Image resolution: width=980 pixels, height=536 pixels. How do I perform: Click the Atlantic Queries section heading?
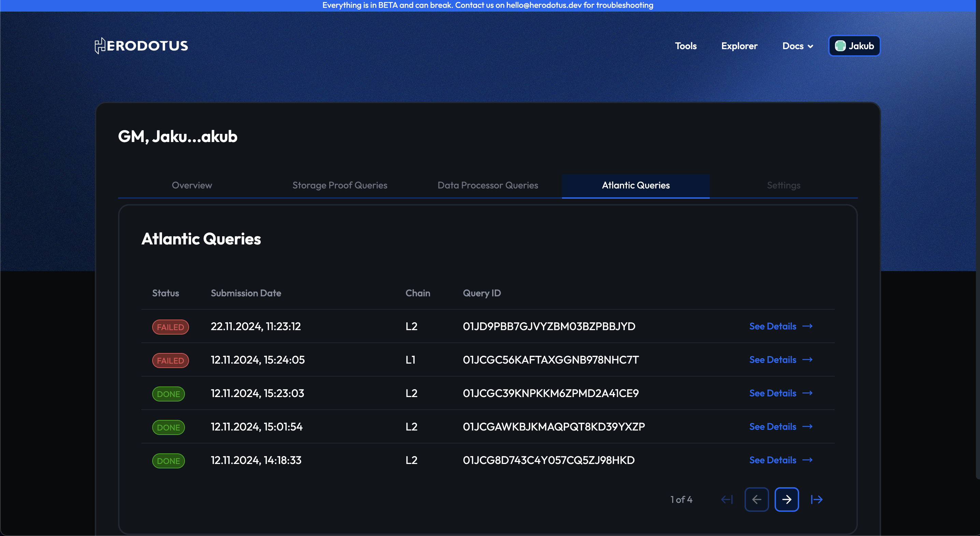201,239
